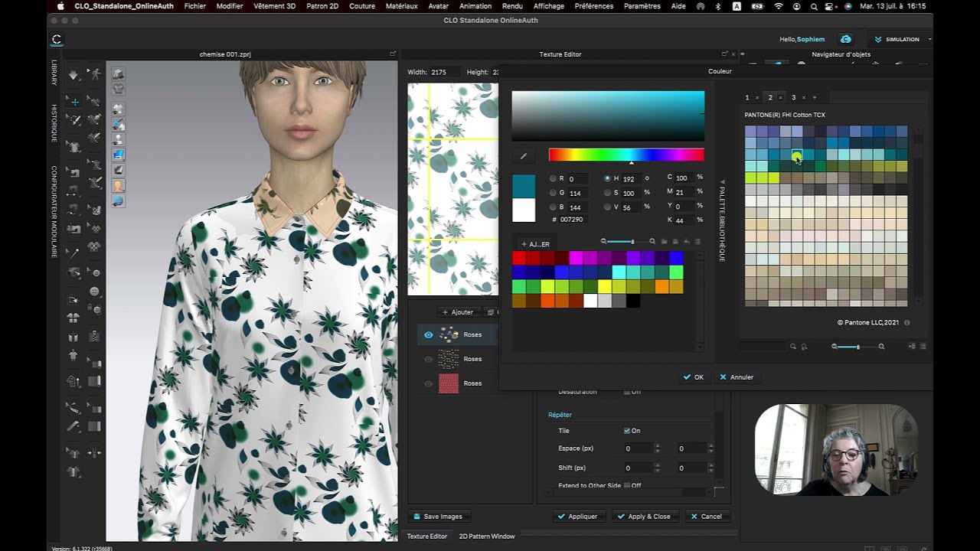The width and height of the screenshot is (980, 551).
Task: Click the cloud connect icon near Sophiem
Action: (845, 39)
